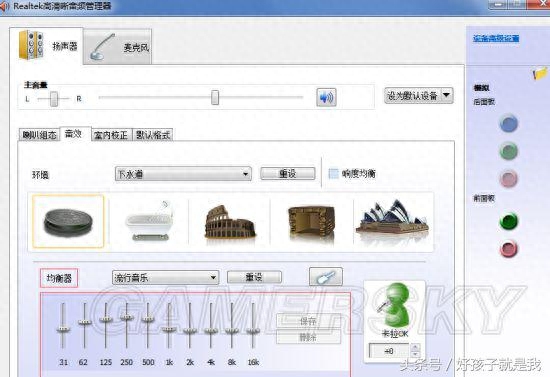550x377 pixels.
Task: Click the equalizer delete button
Action: pyautogui.click(x=308, y=337)
